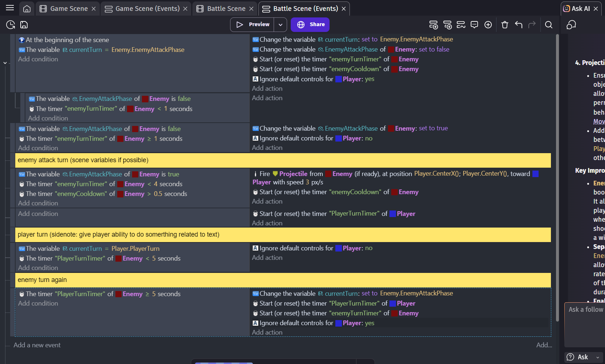Click the add new event toolbar icon
605x364 pixels.
point(433,25)
